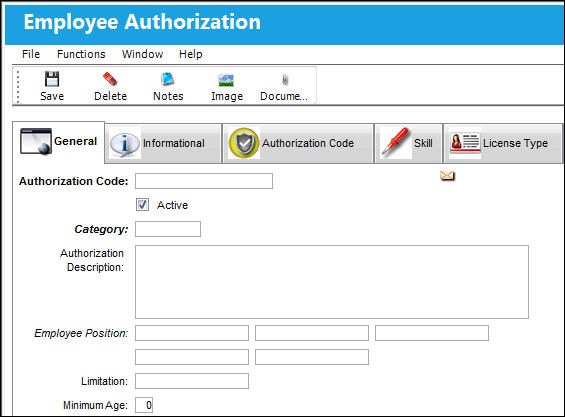Switch to the License Type tab label

click(x=515, y=143)
